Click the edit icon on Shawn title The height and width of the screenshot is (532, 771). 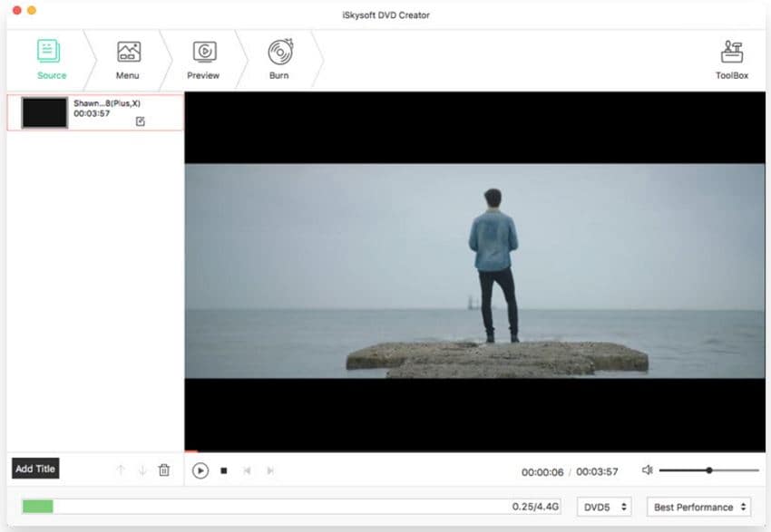coord(140,121)
